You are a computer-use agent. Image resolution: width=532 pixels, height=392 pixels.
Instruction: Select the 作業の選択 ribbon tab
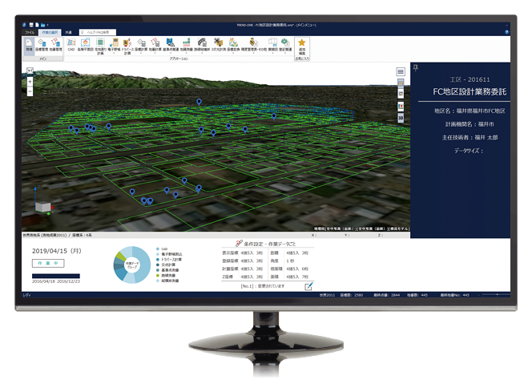[50, 32]
